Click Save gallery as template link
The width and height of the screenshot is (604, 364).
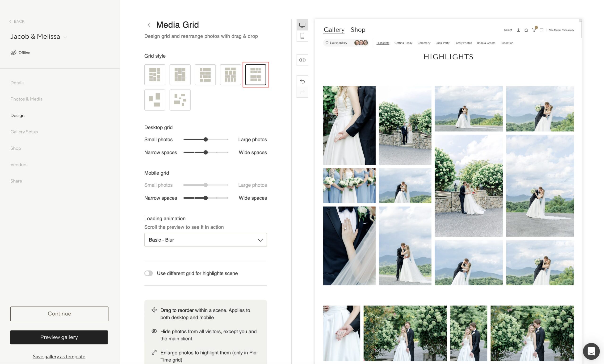pos(59,357)
